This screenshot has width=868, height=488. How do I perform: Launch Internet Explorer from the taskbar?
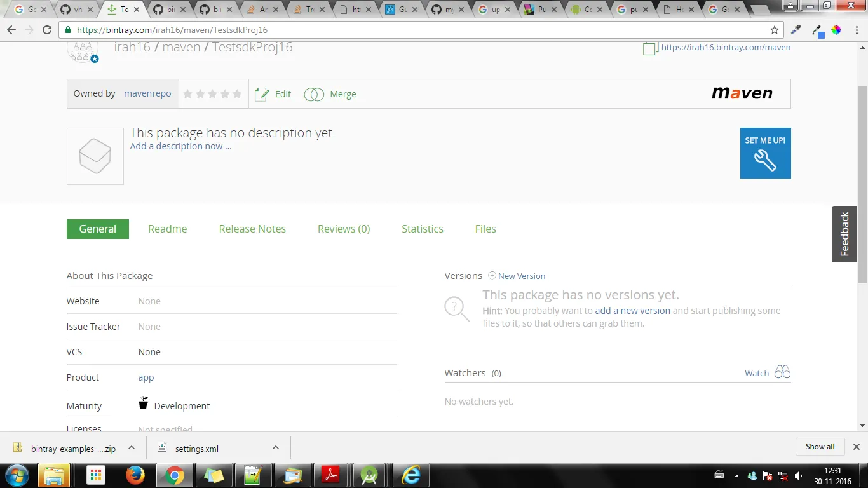click(411, 475)
